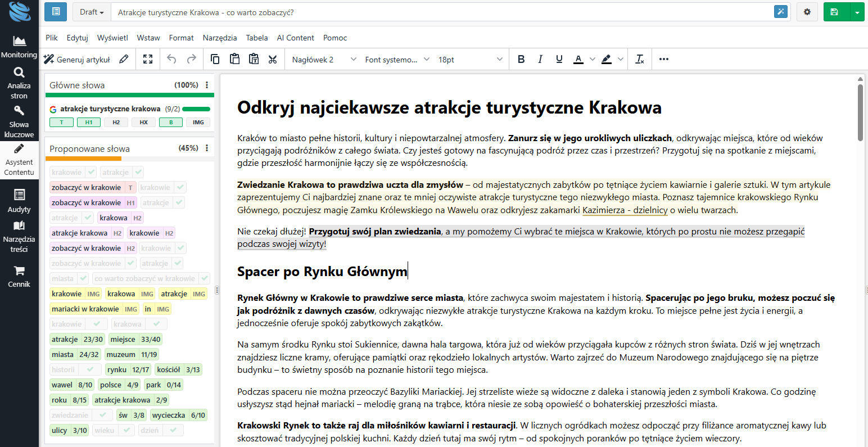The width and height of the screenshot is (868, 447).
Task: Toggle the H2 tag for main keyword
Action: click(x=116, y=122)
